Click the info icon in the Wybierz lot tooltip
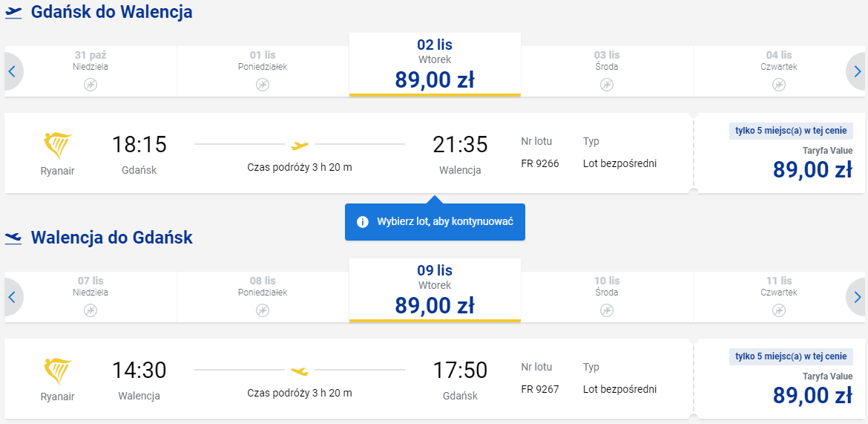The height and width of the screenshot is (424, 868). (x=363, y=222)
